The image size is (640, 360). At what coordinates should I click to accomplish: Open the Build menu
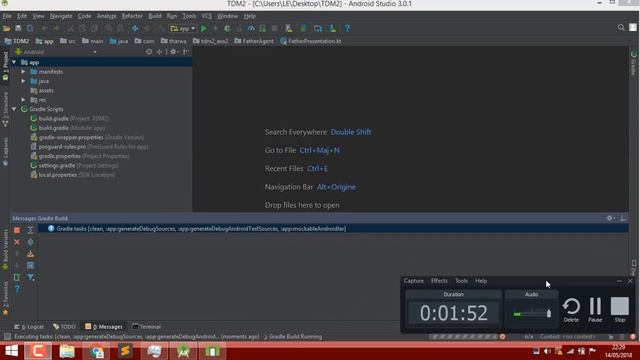(155, 16)
